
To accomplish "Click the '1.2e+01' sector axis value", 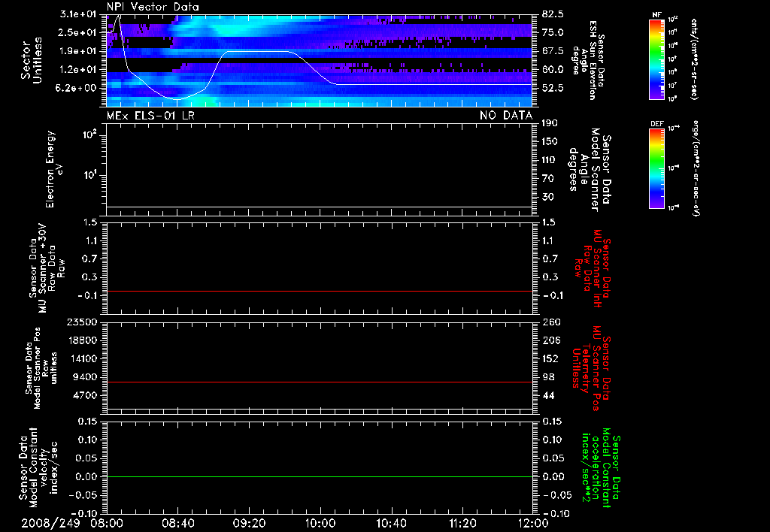I will click(78, 69).
